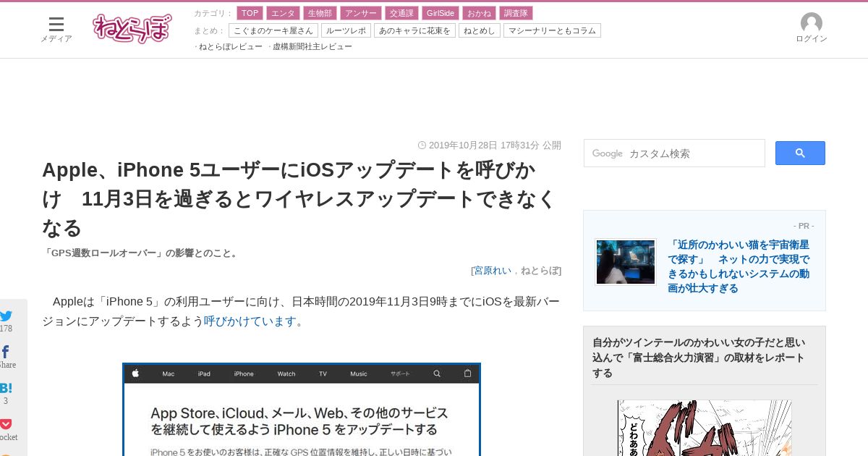Click the article headline about iPhone 5
Screen dimensions: 868x456
pyautogui.click(x=299, y=198)
